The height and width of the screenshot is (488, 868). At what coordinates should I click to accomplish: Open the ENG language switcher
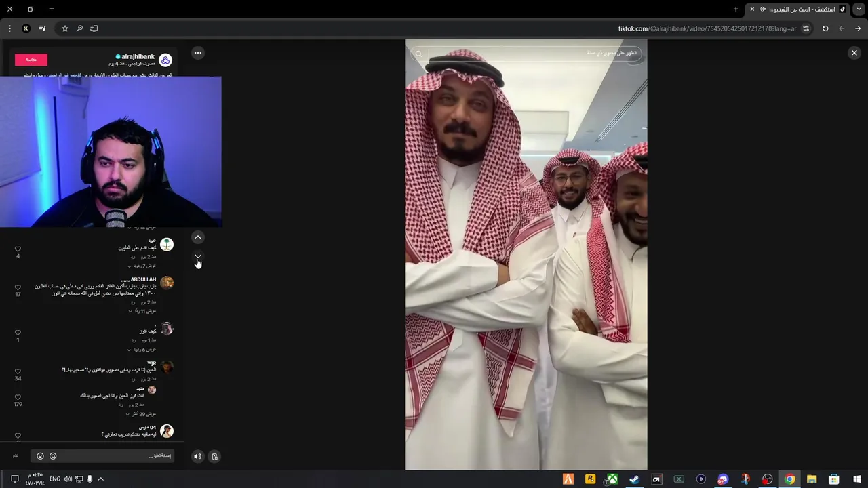coord(55,479)
